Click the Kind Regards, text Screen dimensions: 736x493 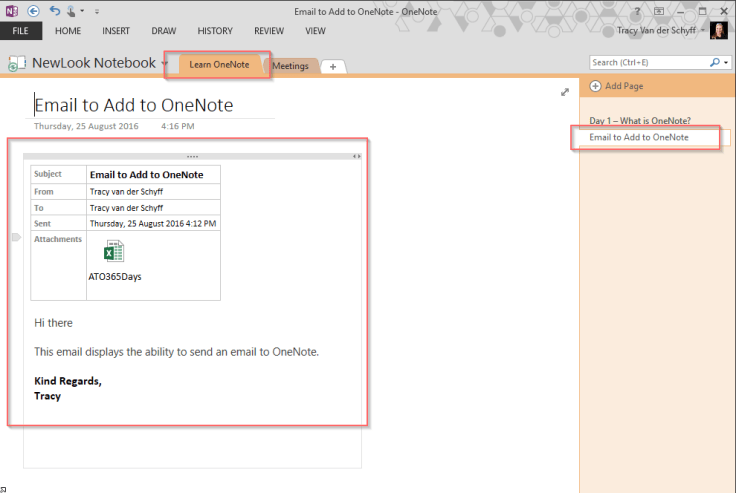point(68,381)
